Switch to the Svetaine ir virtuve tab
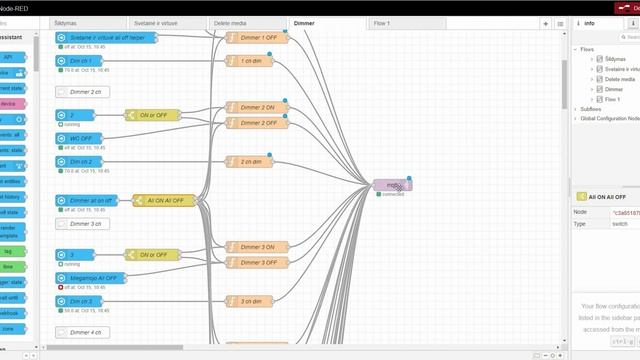The width and height of the screenshot is (640, 360). click(167, 23)
